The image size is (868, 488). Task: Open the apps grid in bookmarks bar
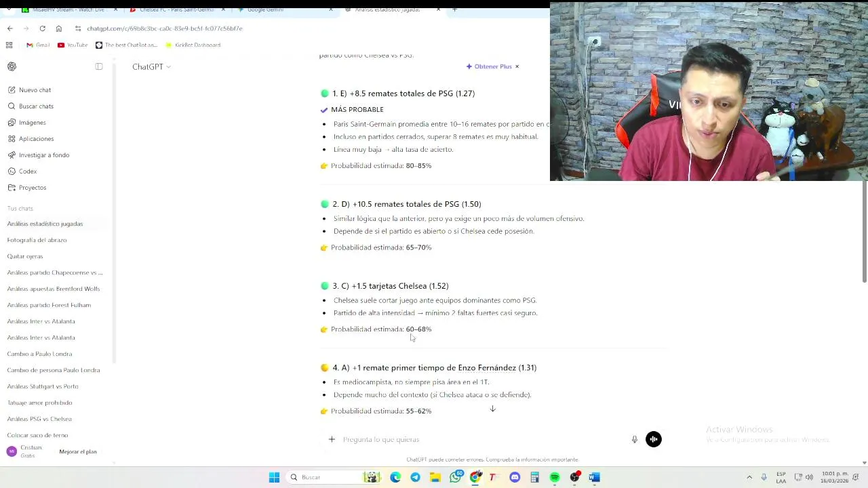coord(9,45)
